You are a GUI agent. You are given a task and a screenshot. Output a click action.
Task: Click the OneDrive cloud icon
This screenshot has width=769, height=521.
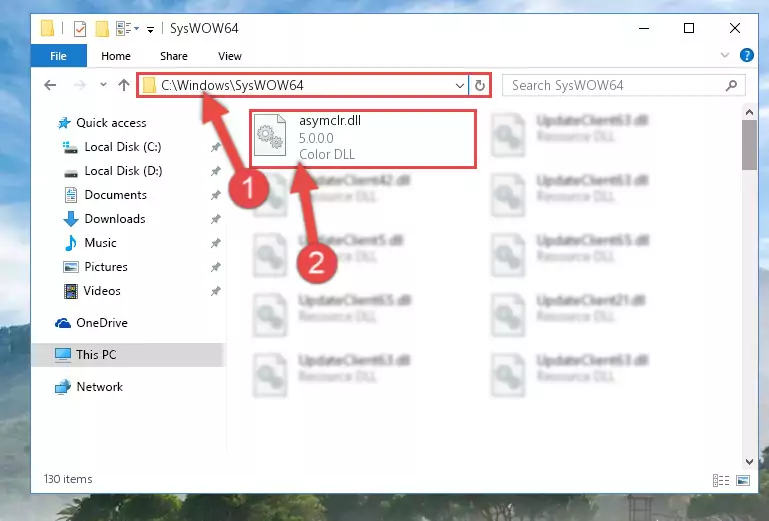click(63, 323)
